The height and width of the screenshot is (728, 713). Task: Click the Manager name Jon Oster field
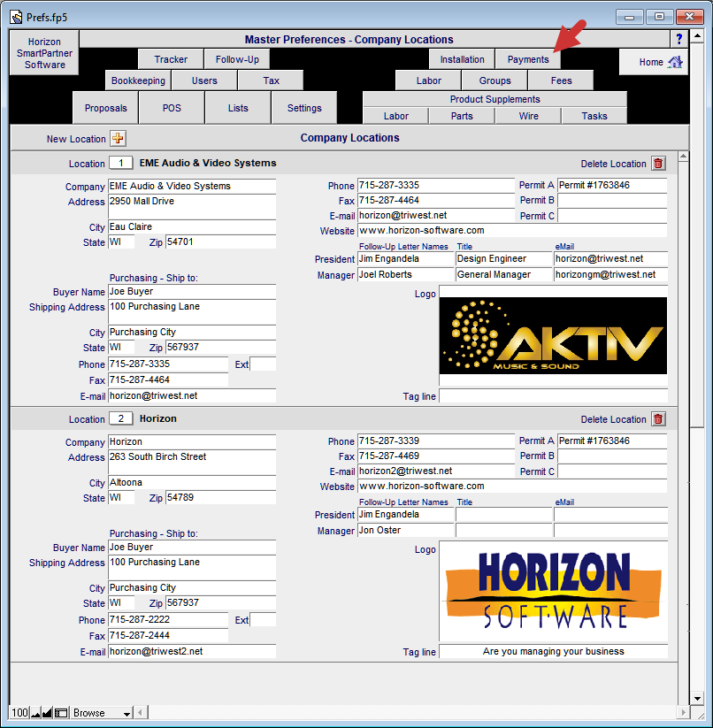[x=406, y=530]
